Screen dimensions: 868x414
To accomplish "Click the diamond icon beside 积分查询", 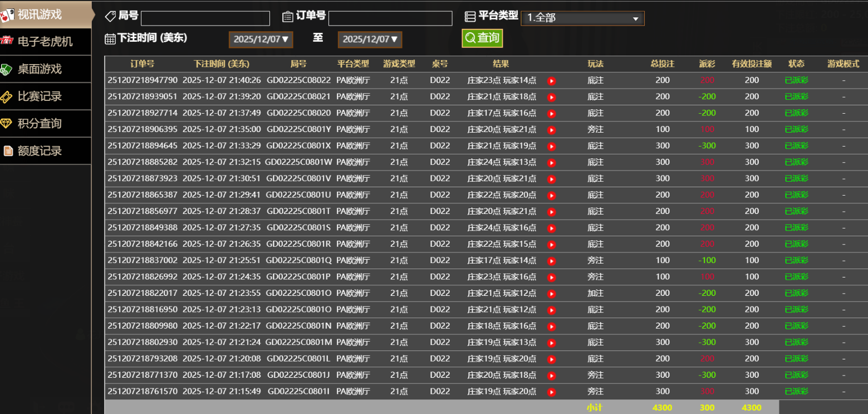I will click(x=7, y=124).
